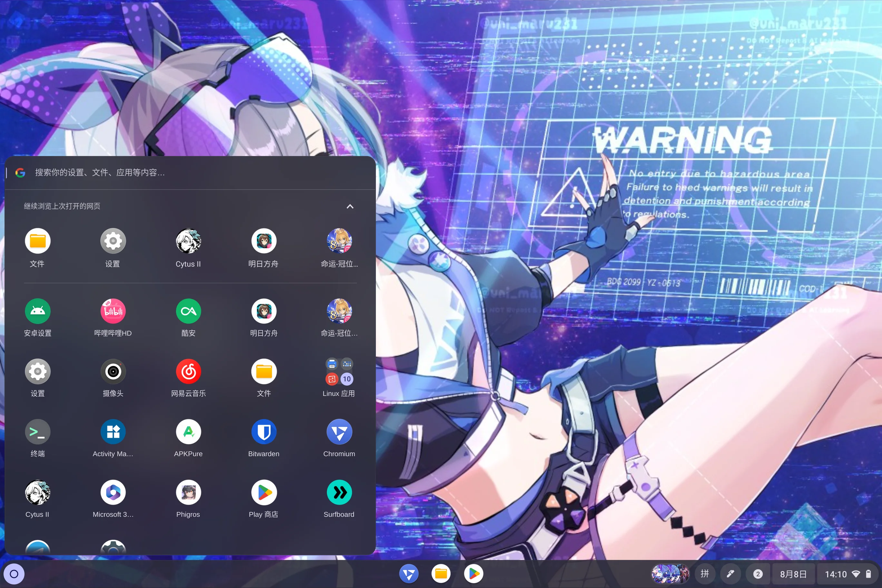Open Bitwarden

pyautogui.click(x=264, y=432)
